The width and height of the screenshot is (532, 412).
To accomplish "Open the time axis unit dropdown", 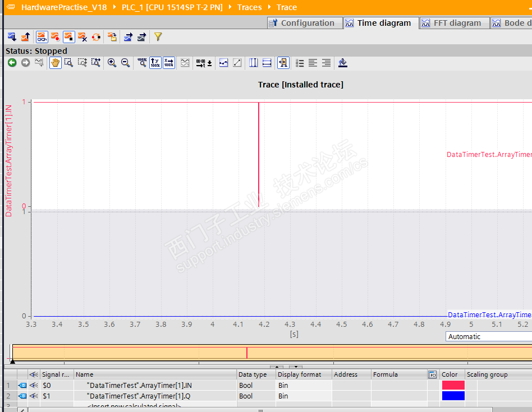I will [204, 63].
